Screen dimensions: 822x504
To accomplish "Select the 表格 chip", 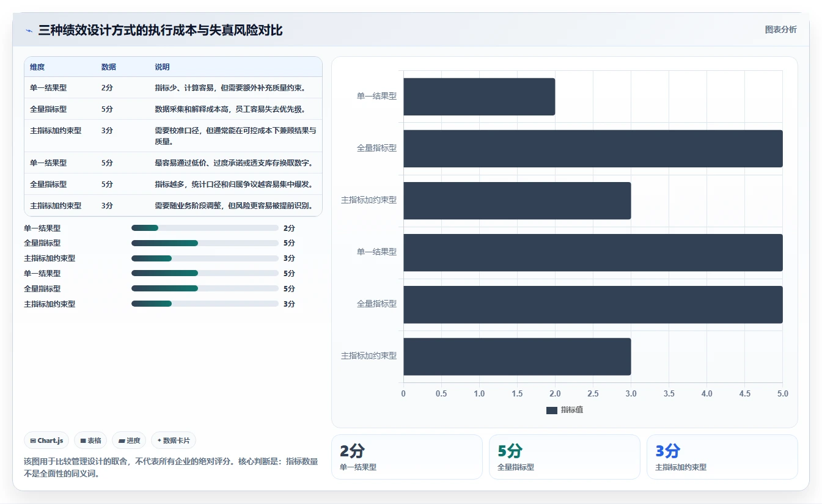I will [90, 440].
